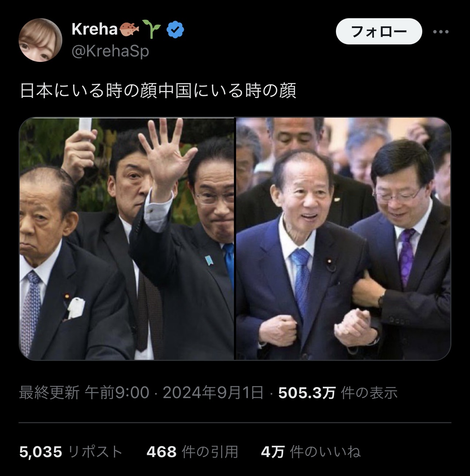470x476 pixels.
Task: Open the @KrehaSp handle link
Action: coord(110,51)
